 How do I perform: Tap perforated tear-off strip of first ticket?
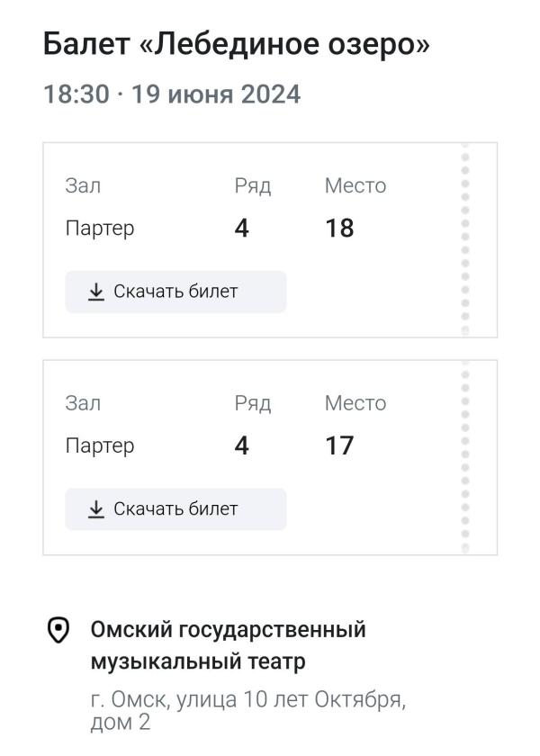click(465, 240)
